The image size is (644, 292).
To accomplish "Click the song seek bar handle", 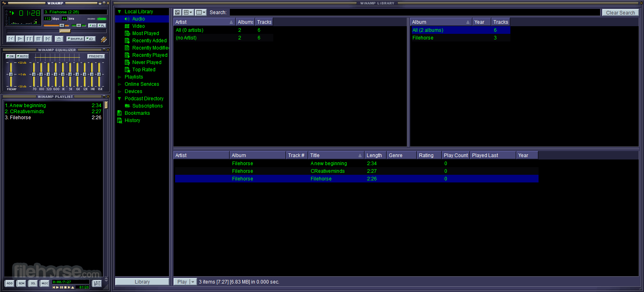I will pos(65,31).
